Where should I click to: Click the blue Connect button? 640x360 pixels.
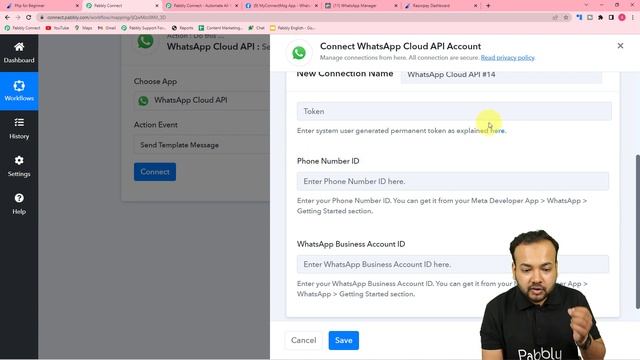[155, 172]
